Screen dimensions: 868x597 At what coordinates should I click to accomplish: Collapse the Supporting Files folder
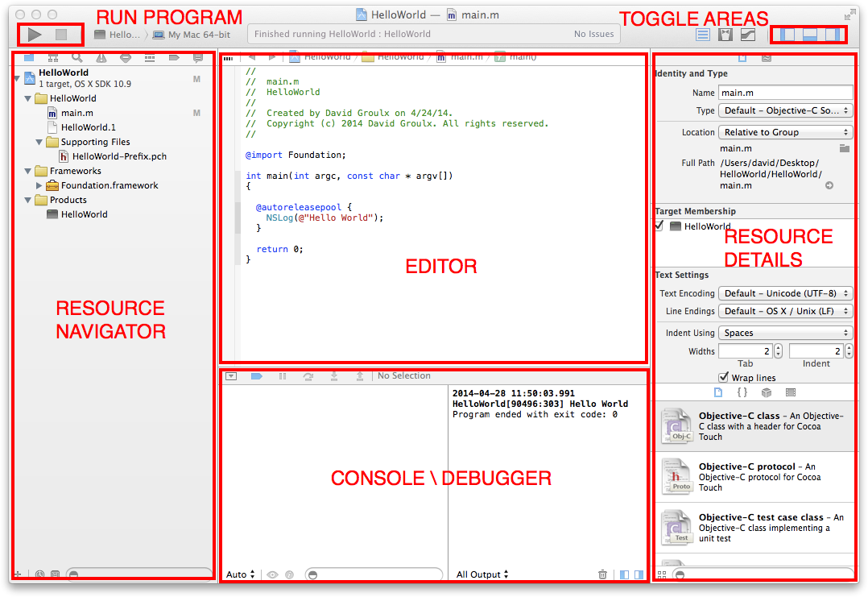tap(40, 142)
